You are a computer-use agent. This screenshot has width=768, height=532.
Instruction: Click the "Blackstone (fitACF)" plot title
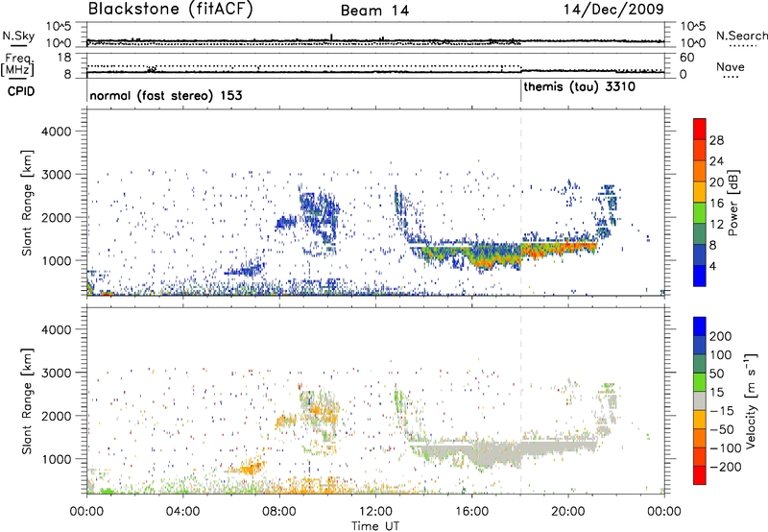coord(170,9)
